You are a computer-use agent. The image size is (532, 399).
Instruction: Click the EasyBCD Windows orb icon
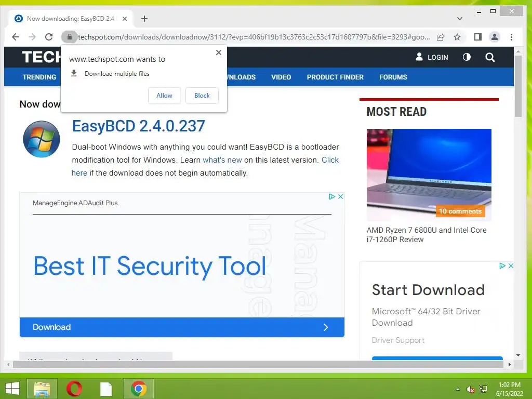[42, 139]
